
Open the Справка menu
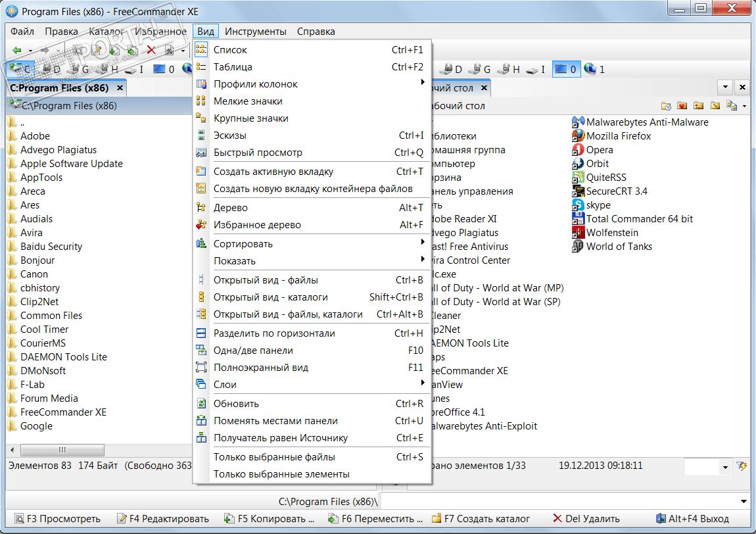pyautogui.click(x=316, y=32)
